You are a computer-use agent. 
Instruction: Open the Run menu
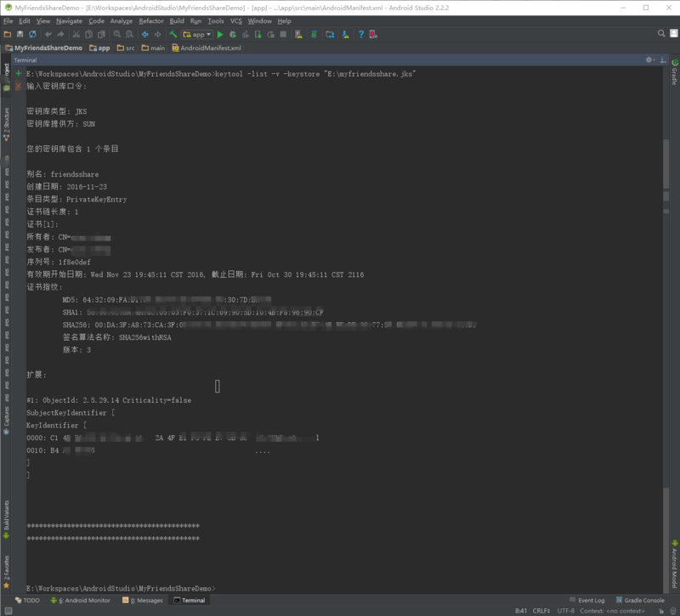pos(195,20)
